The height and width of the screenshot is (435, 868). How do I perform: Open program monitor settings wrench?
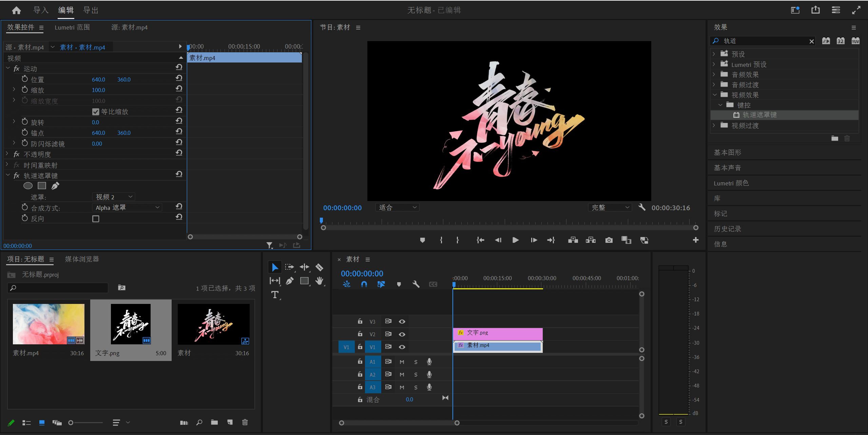coord(641,207)
